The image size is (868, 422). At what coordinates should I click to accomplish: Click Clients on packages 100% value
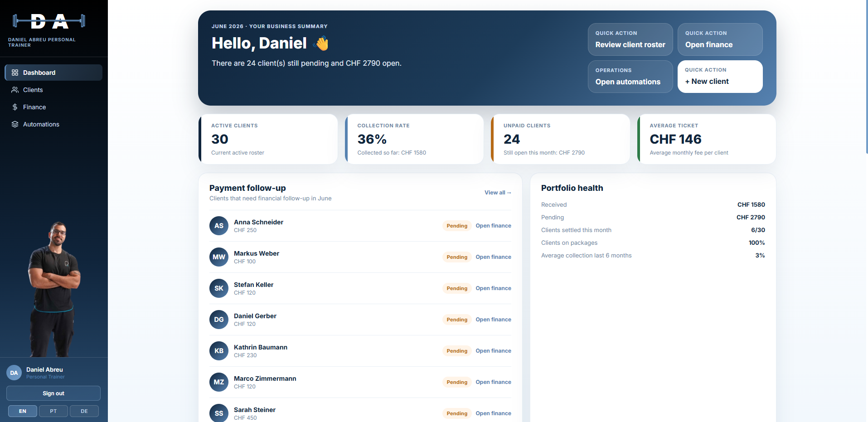[x=757, y=243]
